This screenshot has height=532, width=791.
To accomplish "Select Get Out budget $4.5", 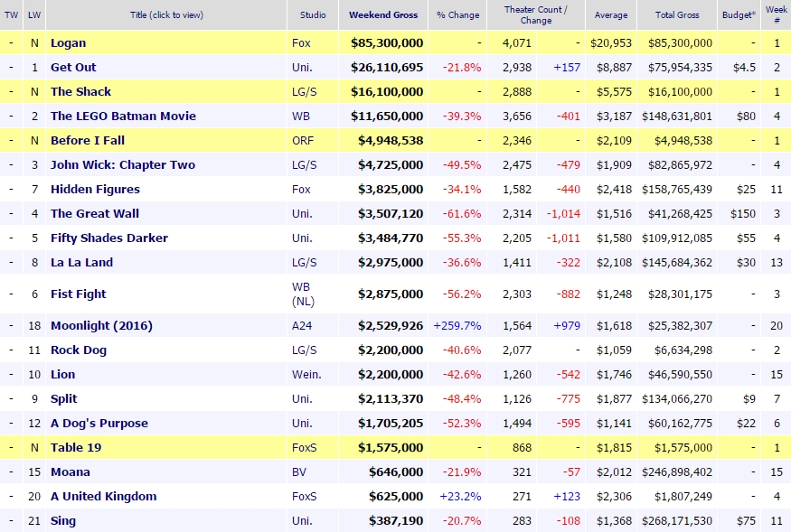I will (x=744, y=67).
